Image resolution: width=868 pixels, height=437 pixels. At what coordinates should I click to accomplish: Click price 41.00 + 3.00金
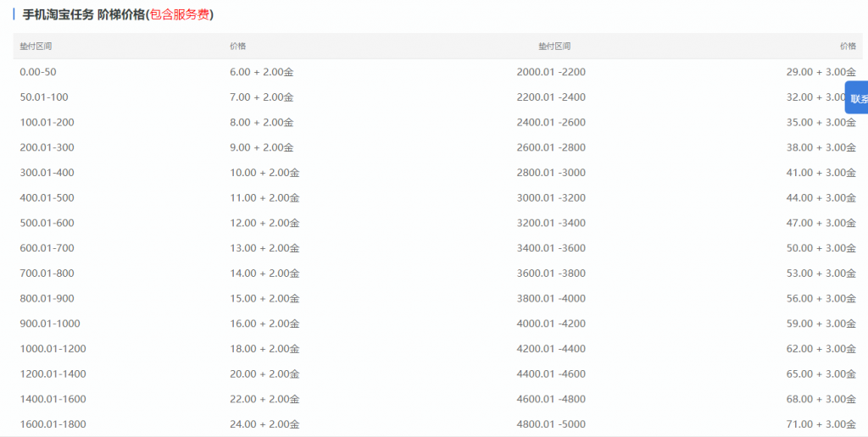(821, 173)
